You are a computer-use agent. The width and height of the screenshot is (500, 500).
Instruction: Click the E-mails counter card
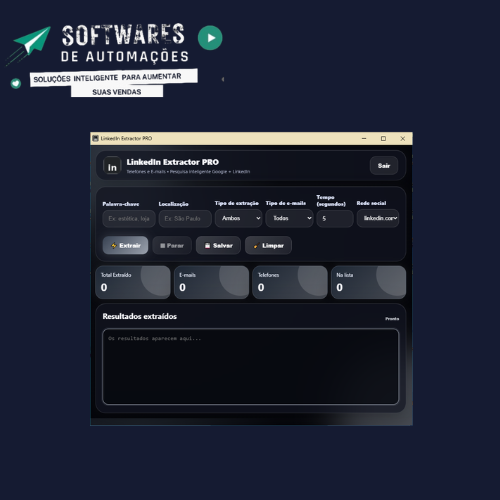coord(211,282)
